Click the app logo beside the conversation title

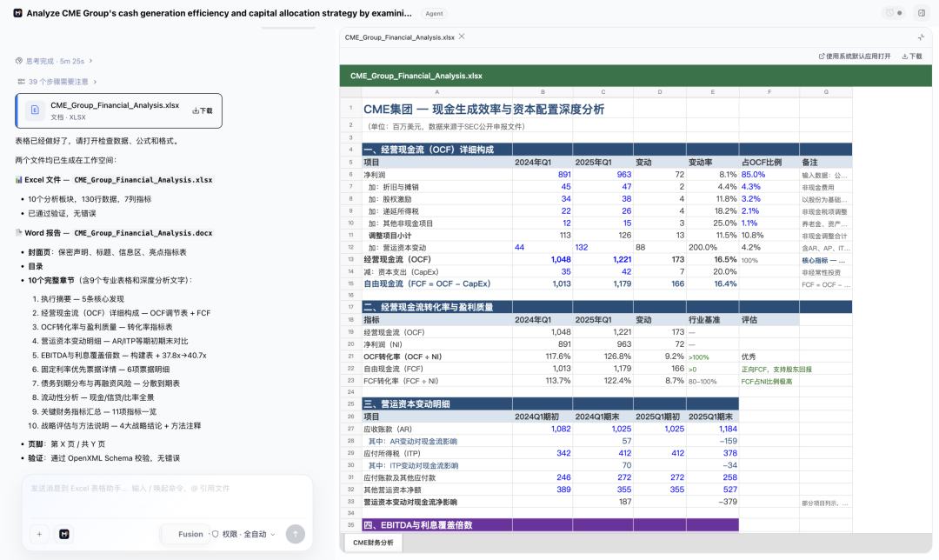pos(18,13)
